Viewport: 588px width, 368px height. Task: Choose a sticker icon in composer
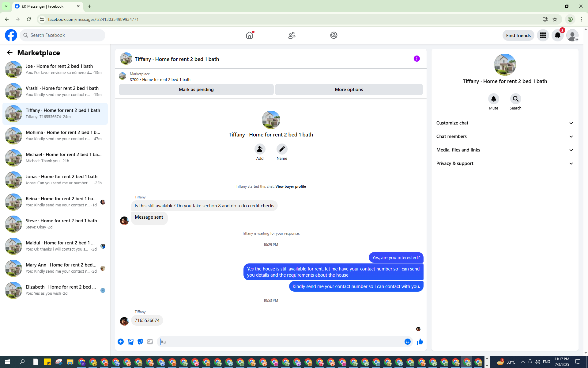pyautogui.click(x=140, y=342)
